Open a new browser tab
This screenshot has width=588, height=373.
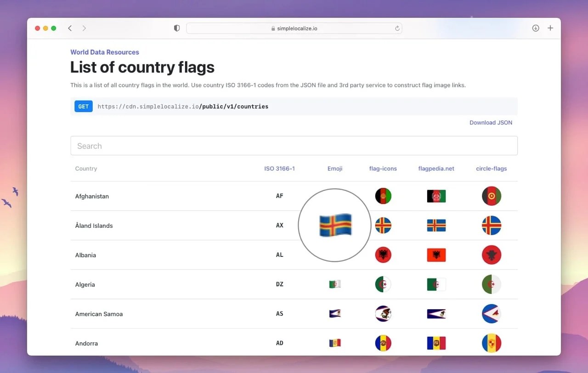pyautogui.click(x=550, y=28)
